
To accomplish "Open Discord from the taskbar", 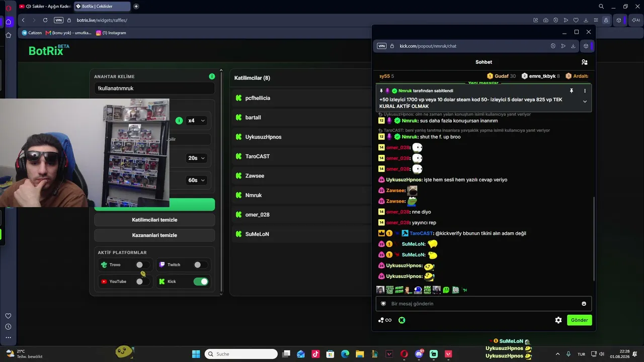I will click(x=419, y=354).
